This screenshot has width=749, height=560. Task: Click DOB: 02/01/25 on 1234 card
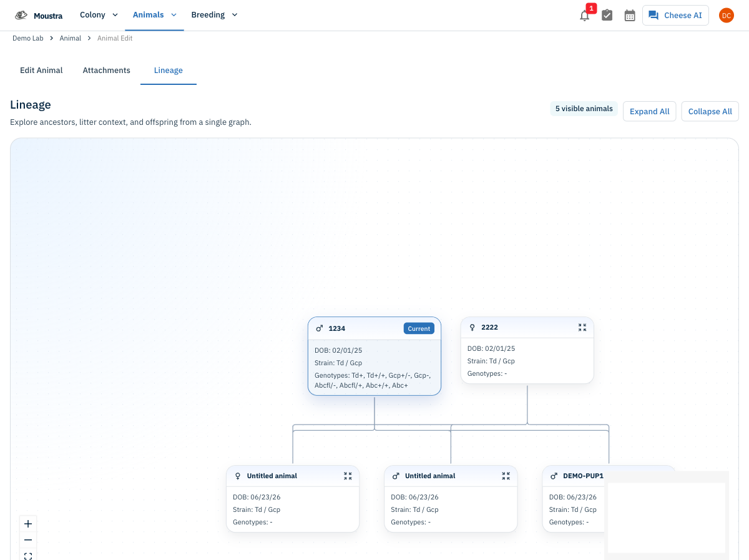[338, 350]
